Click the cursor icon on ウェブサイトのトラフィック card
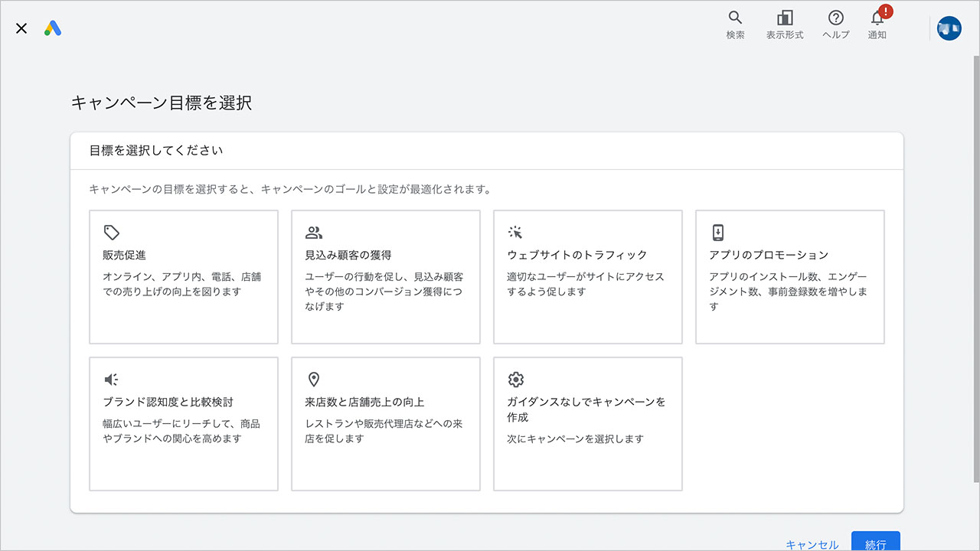The height and width of the screenshot is (551, 980). click(516, 233)
